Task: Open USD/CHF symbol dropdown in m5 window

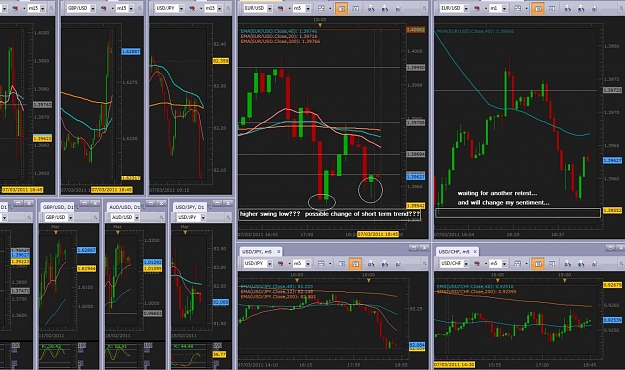Action: tap(466, 264)
